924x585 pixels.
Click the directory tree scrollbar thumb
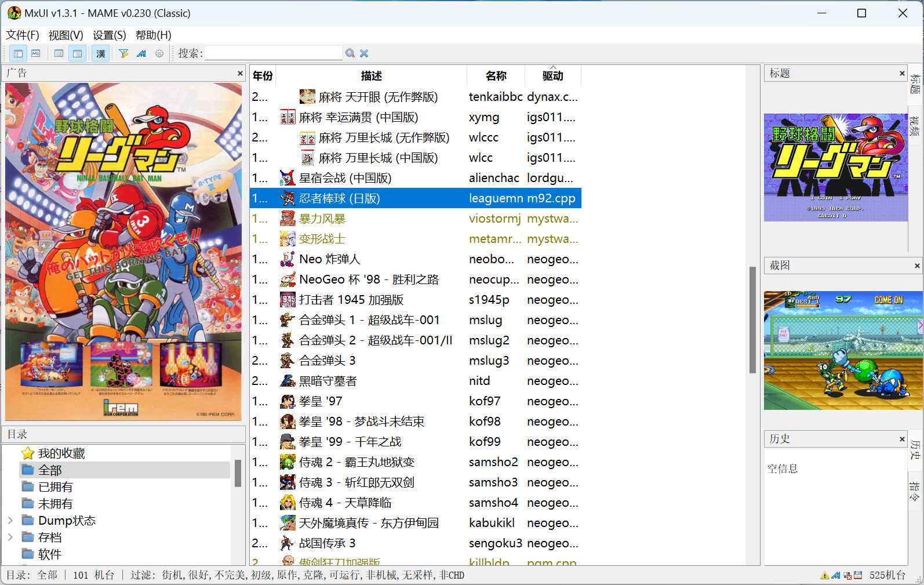238,473
